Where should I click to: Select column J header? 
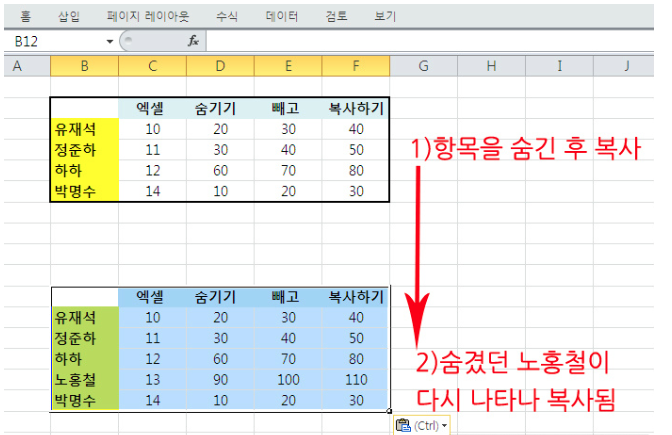624,66
